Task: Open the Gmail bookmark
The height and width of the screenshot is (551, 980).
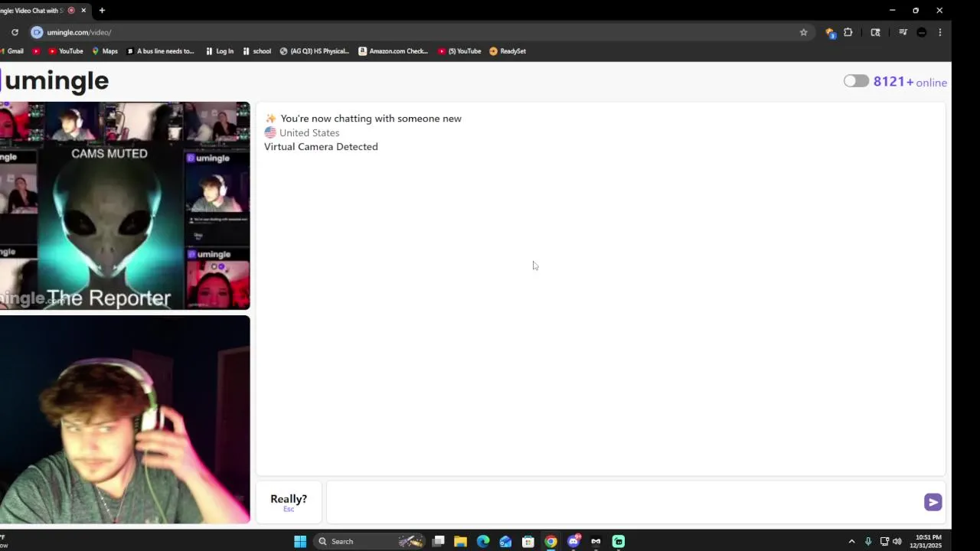Action: pyautogui.click(x=12, y=51)
